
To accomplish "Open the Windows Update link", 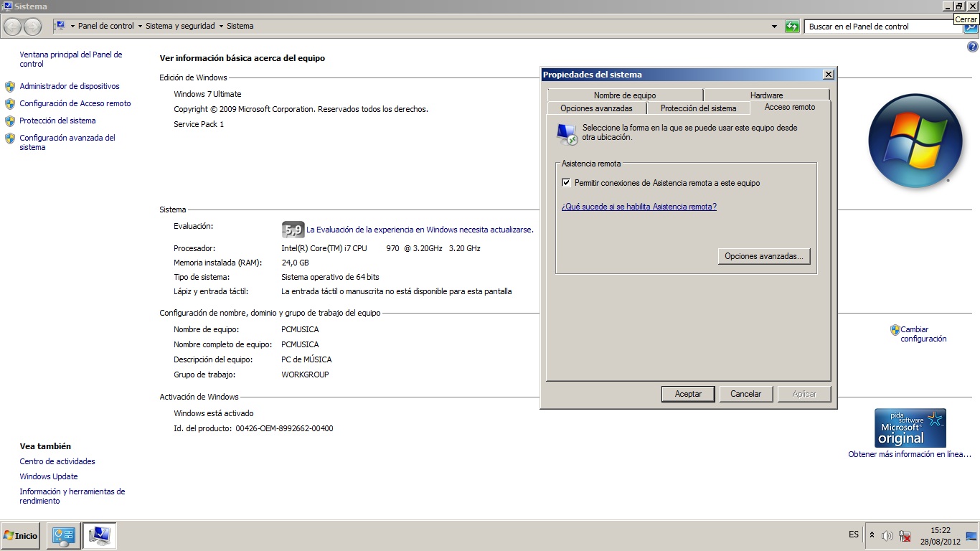I will point(49,476).
